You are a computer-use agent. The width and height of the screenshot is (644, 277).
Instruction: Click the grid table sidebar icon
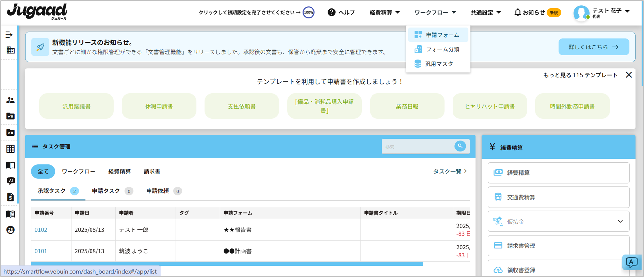point(10,149)
